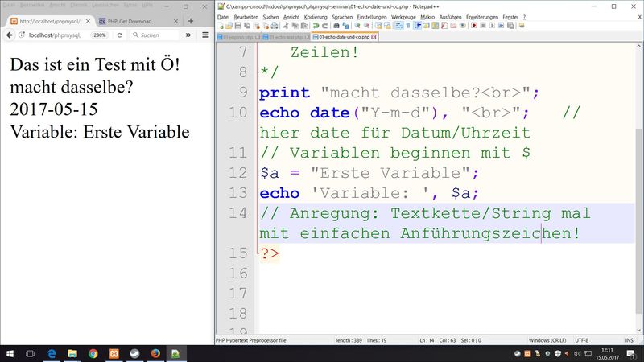Open XAMPP from the Windows taskbar
The image size is (644, 362).
coord(114,353)
